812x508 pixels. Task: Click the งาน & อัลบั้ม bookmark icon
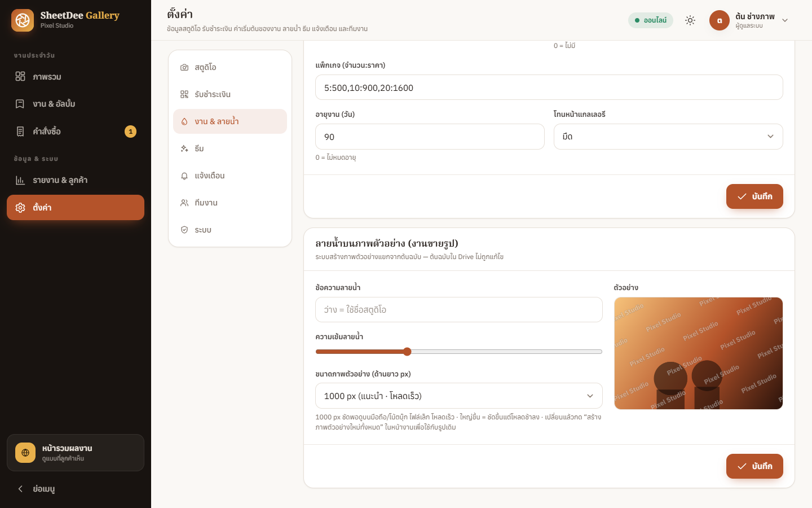[20, 104]
